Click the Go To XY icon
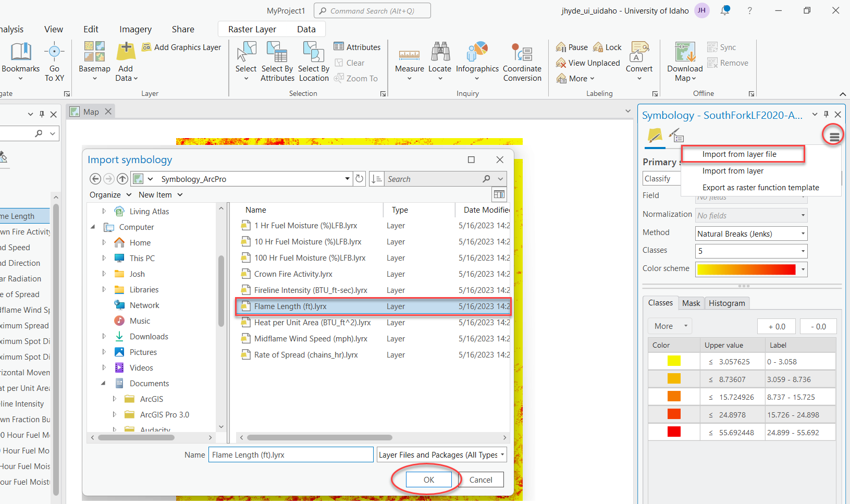 pos(54,52)
